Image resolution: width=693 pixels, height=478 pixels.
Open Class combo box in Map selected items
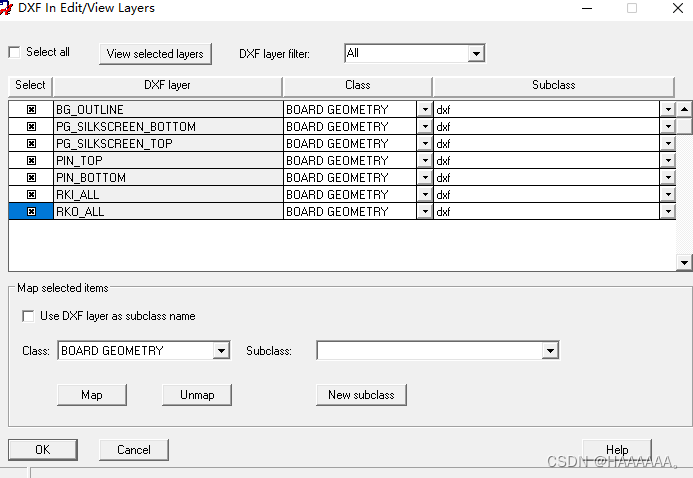[x=221, y=351]
